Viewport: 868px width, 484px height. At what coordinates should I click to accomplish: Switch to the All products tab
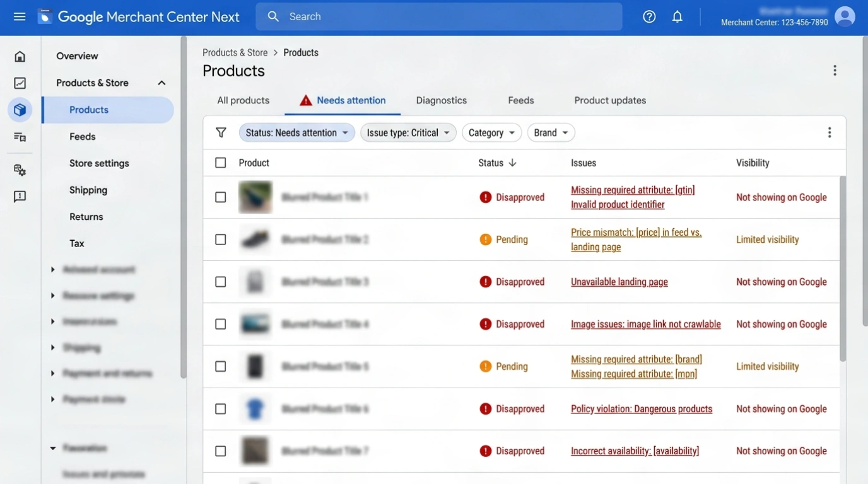coord(243,100)
